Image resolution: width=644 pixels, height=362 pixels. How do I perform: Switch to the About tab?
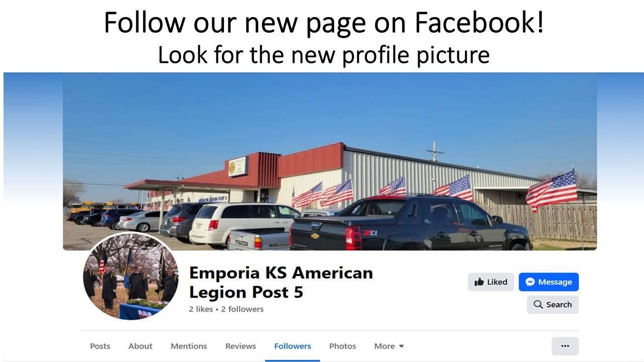tap(140, 346)
